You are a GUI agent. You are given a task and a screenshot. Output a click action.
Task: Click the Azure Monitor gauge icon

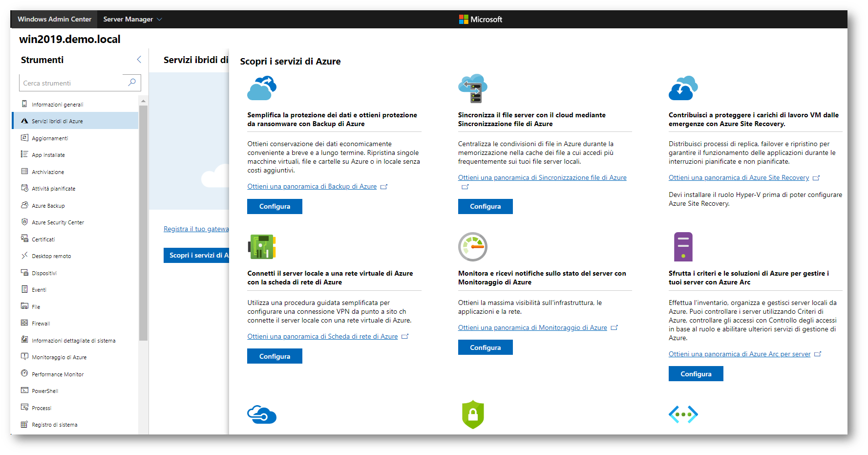coord(472,247)
